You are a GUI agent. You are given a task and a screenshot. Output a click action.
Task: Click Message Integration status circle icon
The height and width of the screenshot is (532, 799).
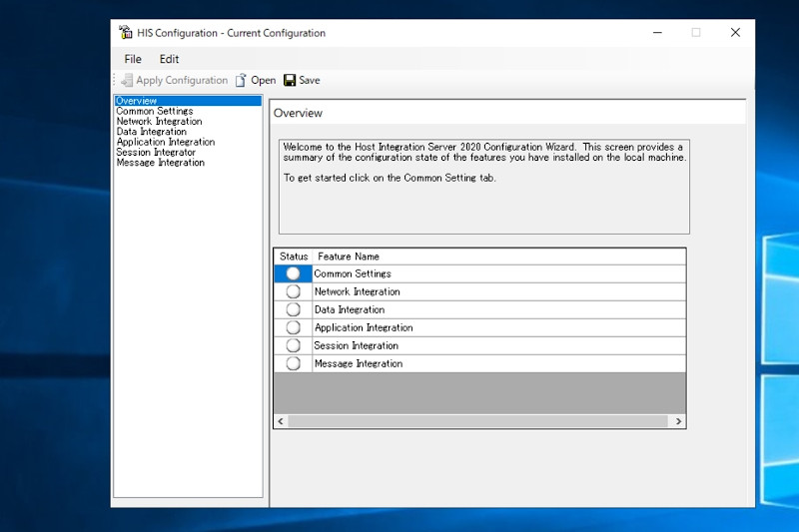click(x=293, y=363)
